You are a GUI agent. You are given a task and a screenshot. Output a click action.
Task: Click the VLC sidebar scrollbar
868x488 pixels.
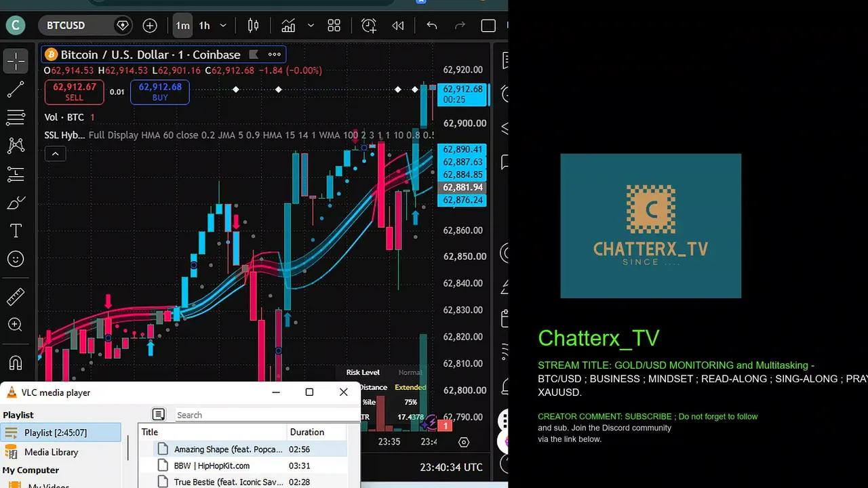[x=127, y=447]
